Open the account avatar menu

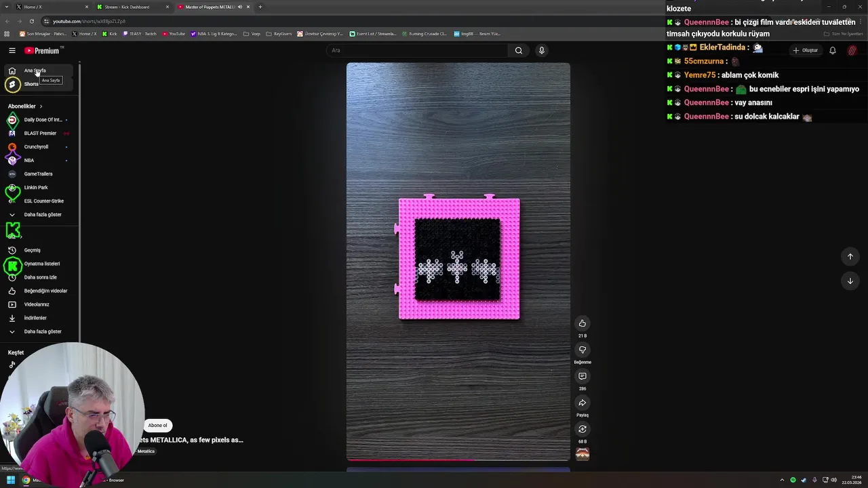point(852,50)
